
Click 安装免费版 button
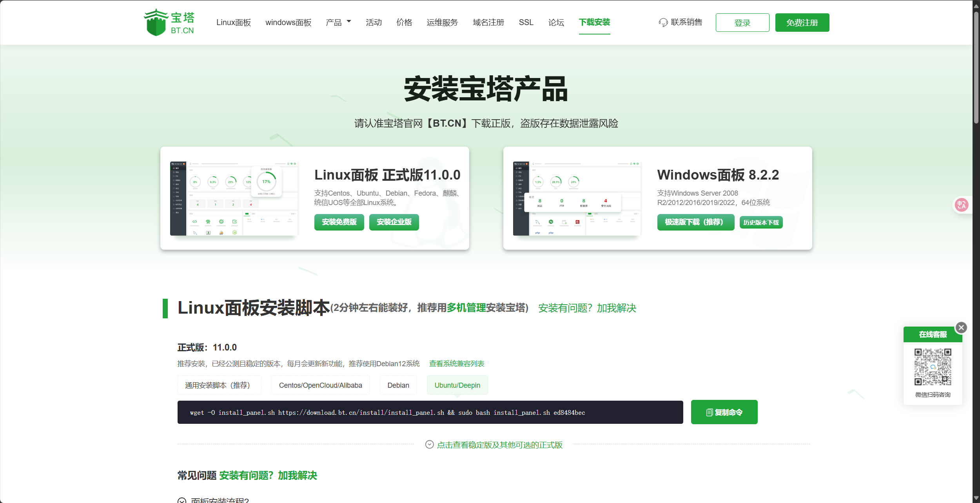click(x=339, y=222)
